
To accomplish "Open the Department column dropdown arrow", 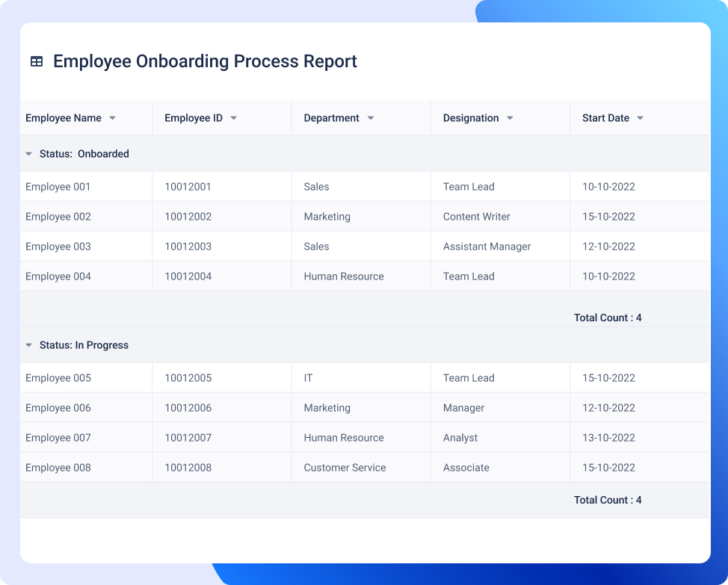I will click(371, 118).
